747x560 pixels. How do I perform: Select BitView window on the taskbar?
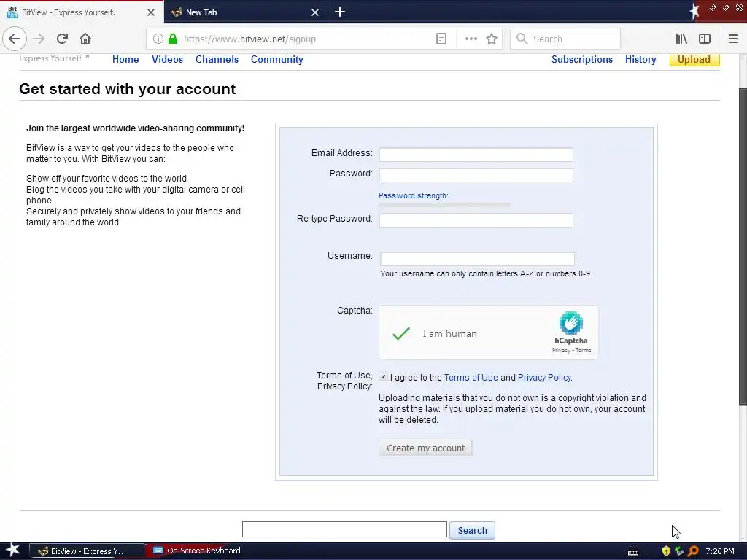[88, 551]
